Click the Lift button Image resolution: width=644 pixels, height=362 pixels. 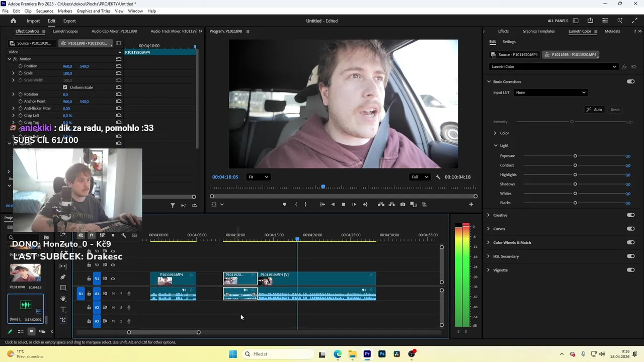381,204
